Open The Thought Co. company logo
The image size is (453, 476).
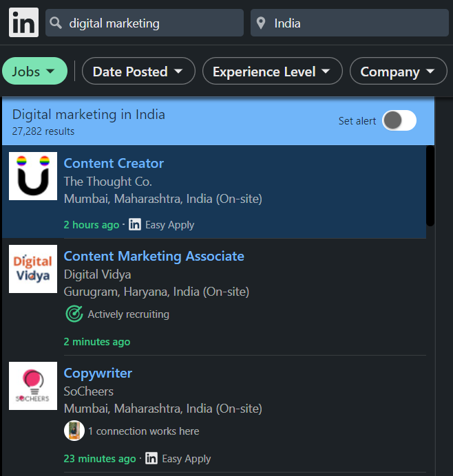pos(33,176)
